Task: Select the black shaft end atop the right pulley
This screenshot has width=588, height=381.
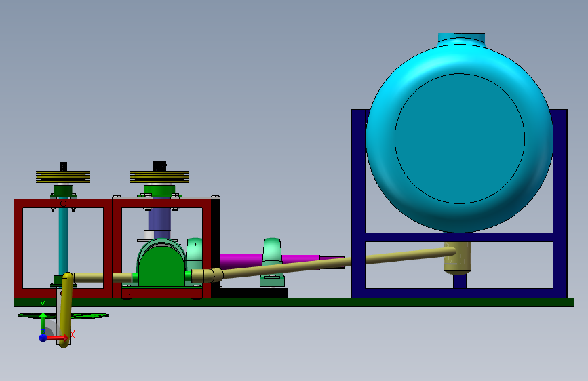Action: click(159, 166)
